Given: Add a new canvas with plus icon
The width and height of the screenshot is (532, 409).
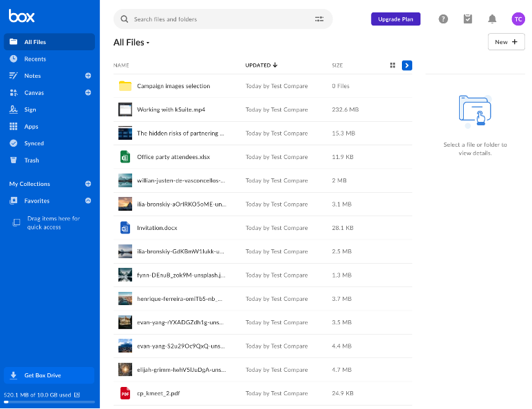Looking at the screenshot, I should click(88, 92).
